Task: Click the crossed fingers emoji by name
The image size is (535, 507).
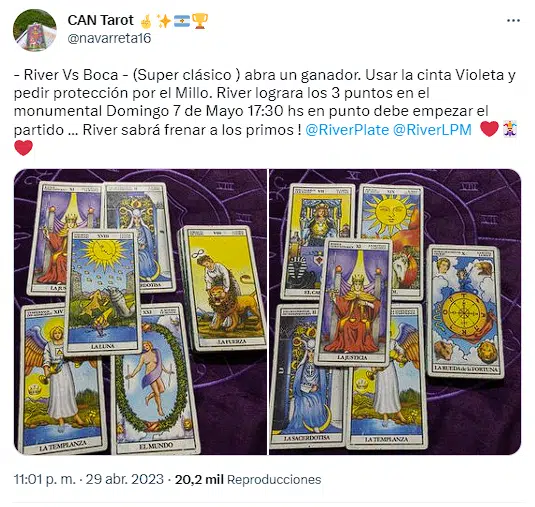Action: tap(146, 21)
